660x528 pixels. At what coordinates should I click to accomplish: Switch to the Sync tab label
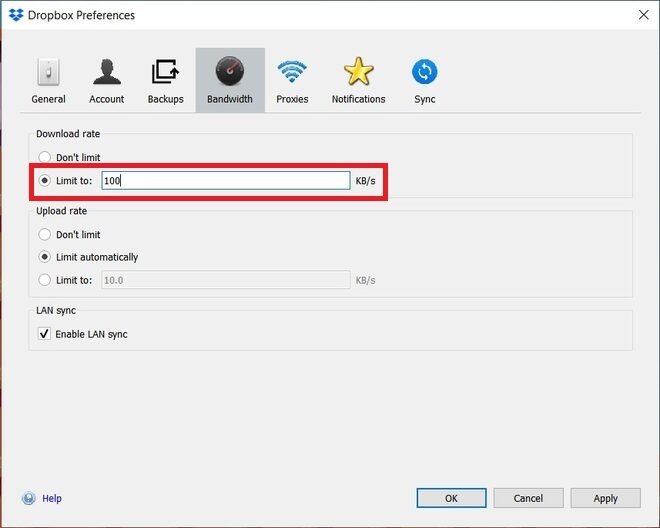425,99
